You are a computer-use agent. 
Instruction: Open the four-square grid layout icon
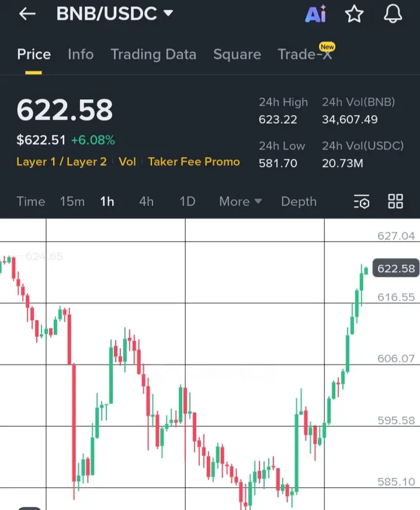coord(395,201)
